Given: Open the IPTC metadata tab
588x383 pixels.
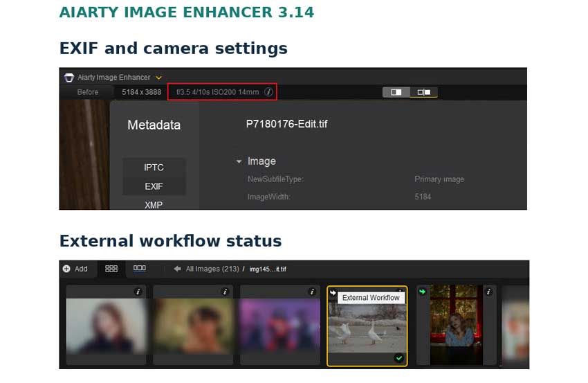Looking at the screenshot, I should coord(154,168).
